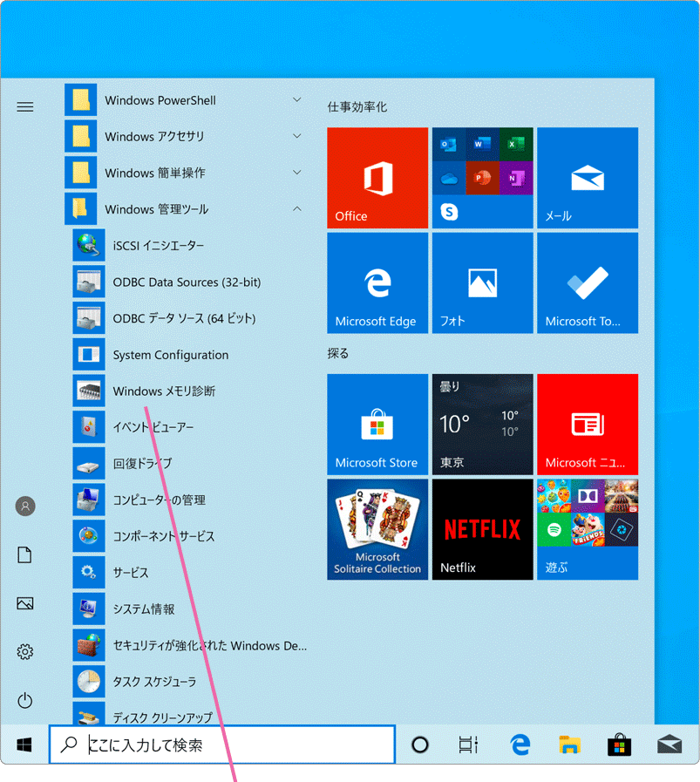Open Mail from the taskbar
This screenshot has height=782, width=700.
tap(669, 745)
